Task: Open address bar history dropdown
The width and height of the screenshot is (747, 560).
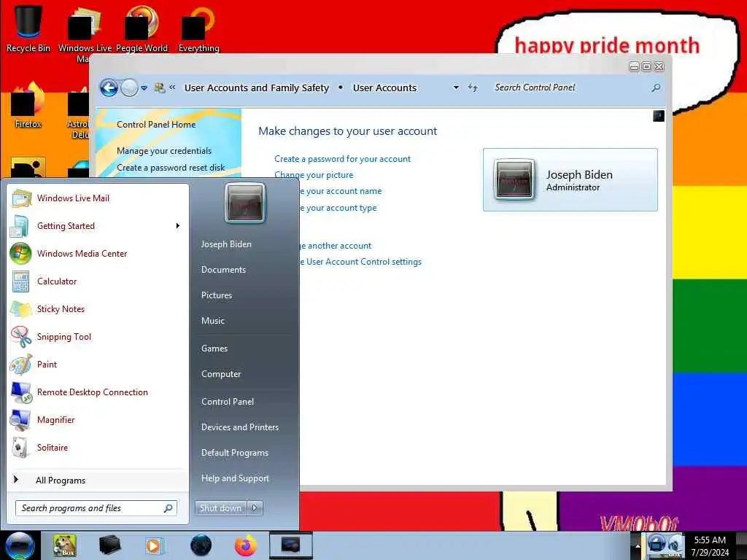Action: point(456,87)
